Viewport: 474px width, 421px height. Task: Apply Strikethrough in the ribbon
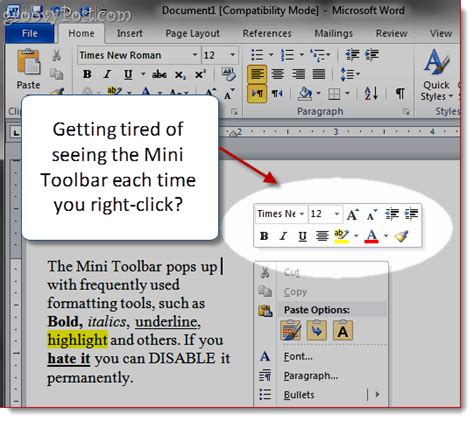point(159,74)
